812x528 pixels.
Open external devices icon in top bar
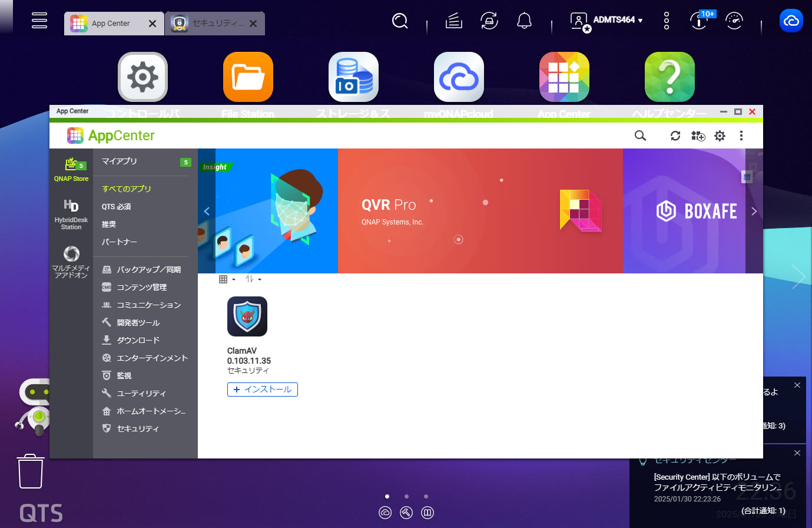click(489, 21)
